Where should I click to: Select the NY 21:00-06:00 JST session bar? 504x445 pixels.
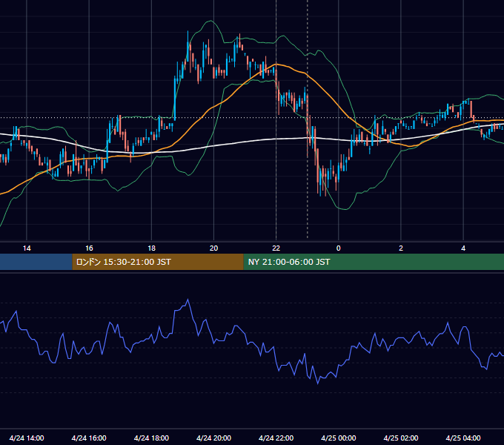point(374,262)
